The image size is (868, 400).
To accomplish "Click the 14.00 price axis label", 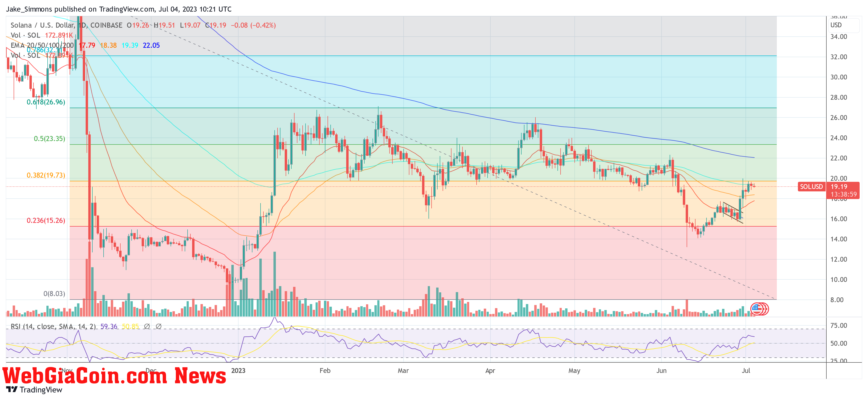I will click(x=839, y=239).
